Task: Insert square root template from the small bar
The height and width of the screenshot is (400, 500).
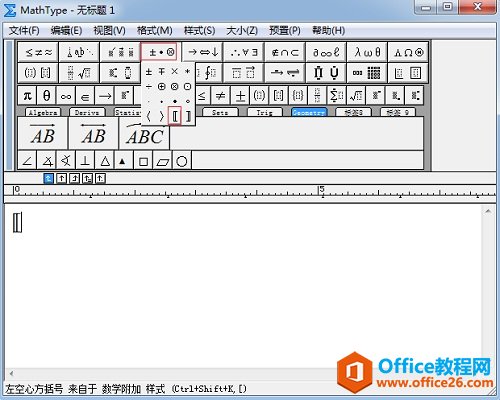Action: click(356, 96)
